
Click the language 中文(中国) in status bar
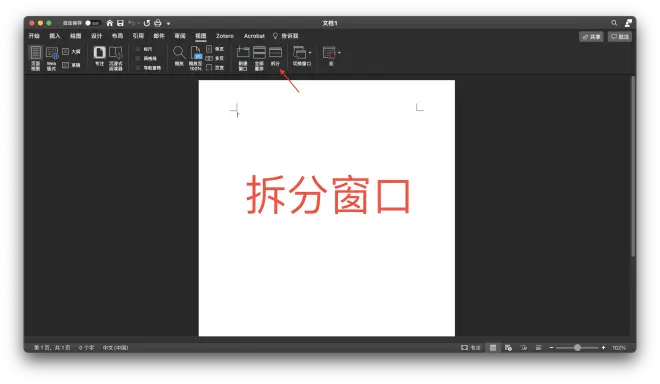click(x=115, y=348)
